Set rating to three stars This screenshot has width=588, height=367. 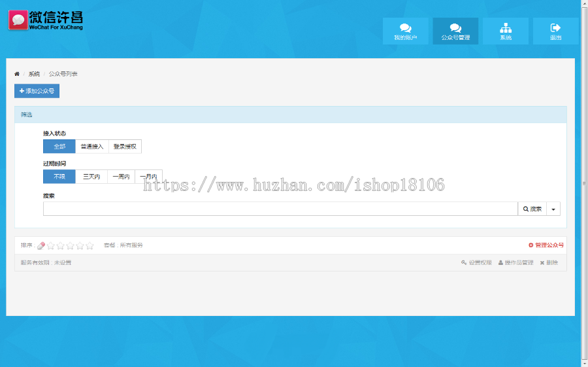click(x=70, y=246)
